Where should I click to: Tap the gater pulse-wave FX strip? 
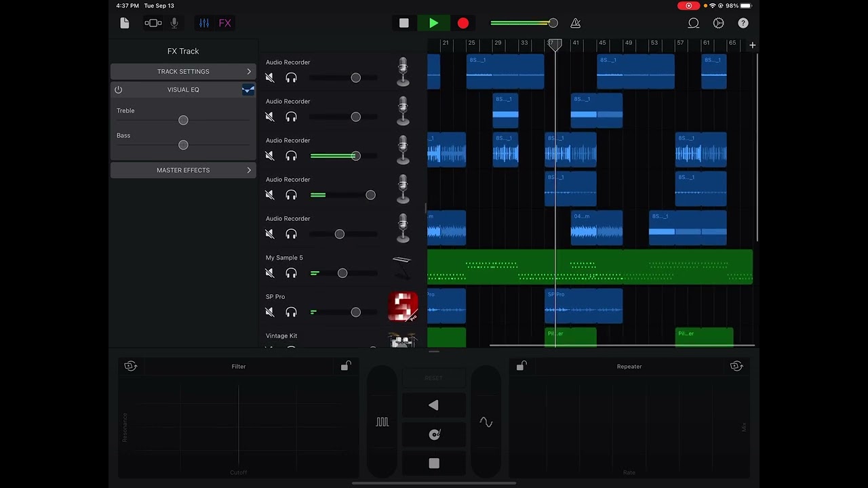click(382, 422)
